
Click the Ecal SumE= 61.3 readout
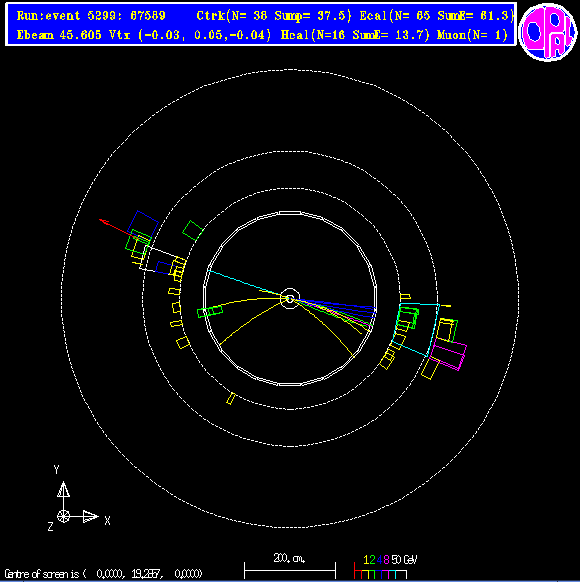click(x=476, y=16)
